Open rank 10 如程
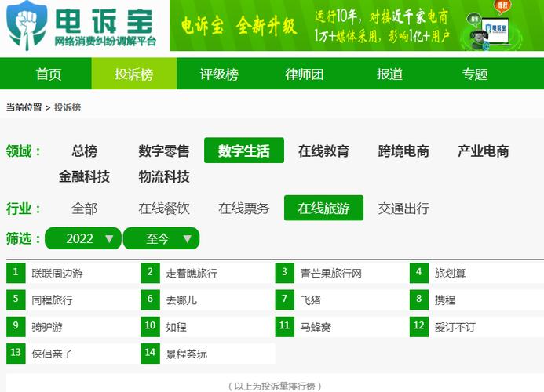Screen dimensions: 544x392 click(208, 326)
